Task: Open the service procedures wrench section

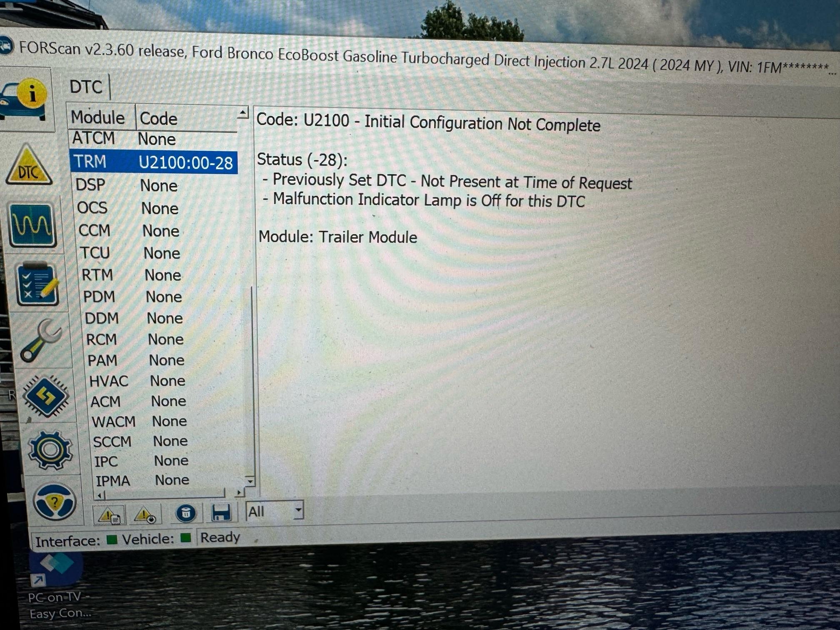Action: click(x=41, y=340)
